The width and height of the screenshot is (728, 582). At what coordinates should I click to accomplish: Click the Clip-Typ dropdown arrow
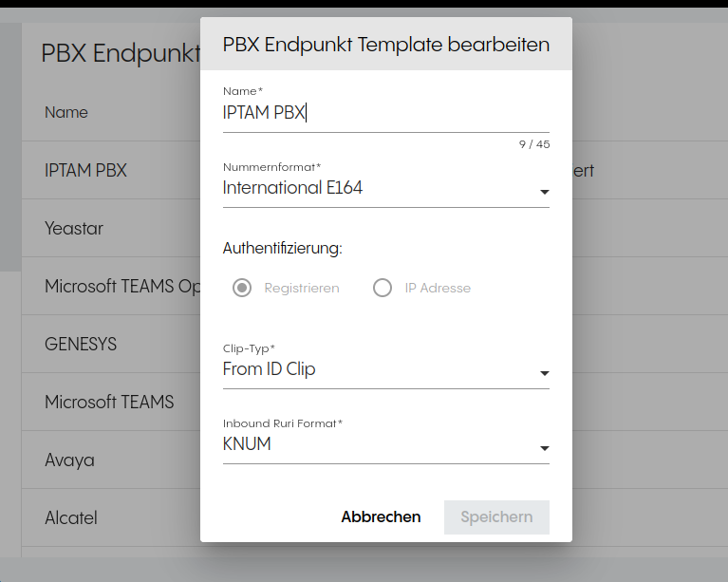(544, 374)
